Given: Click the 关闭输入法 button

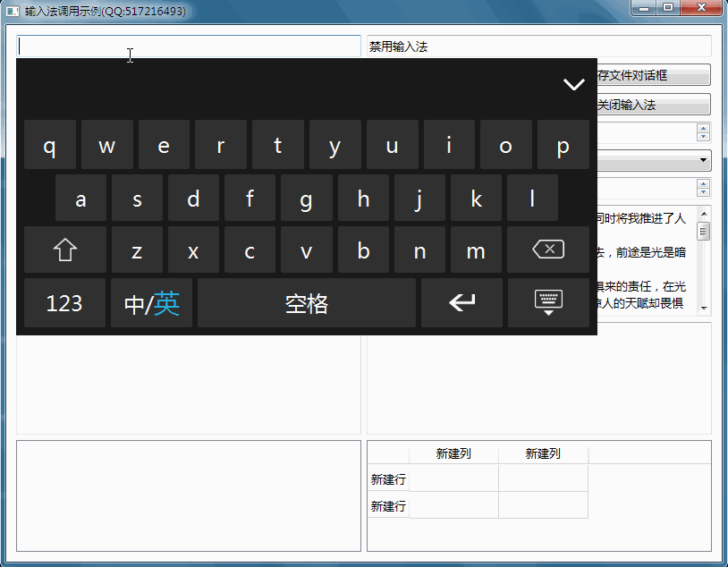Looking at the screenshot, I should pyautogui.click(x=651, y=104).
